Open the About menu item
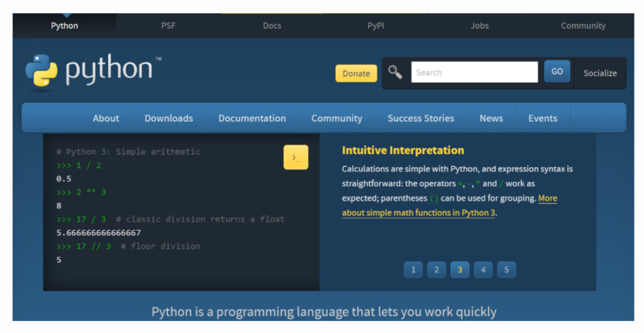 coord(106,118)
